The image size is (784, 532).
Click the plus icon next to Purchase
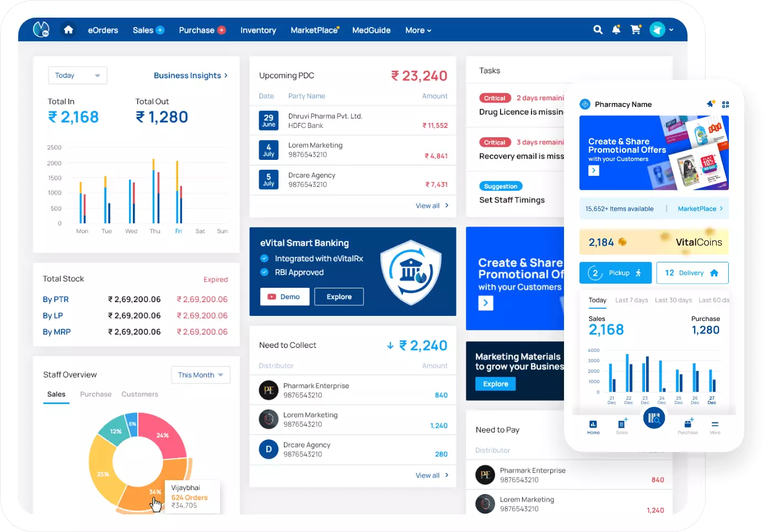(222, 30)
